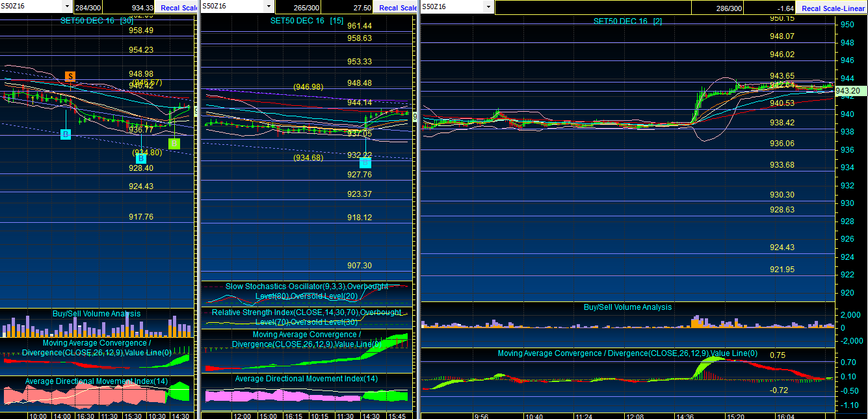
Task: Click the Buy/Sell Volume Analysis title in the [2] chart
Action: click(628, 307)
